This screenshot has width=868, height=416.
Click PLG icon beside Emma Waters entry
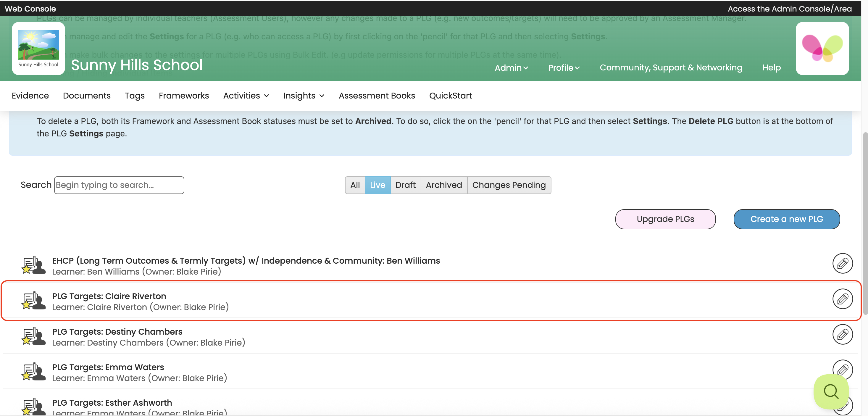(x=33, y=372)
